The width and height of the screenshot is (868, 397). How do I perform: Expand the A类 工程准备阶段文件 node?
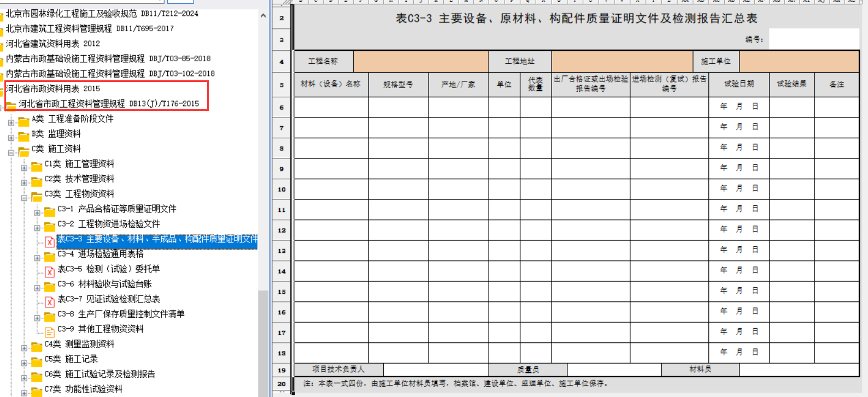11,123
